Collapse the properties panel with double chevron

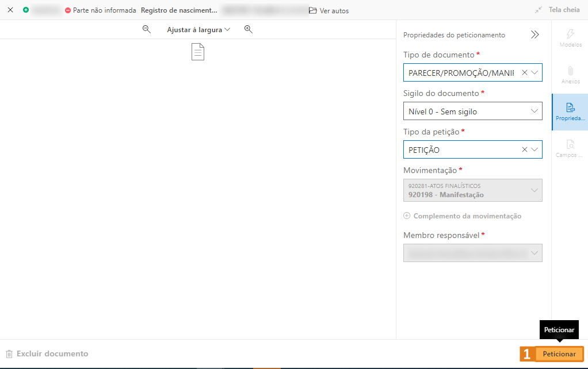[x=535, y=35]
